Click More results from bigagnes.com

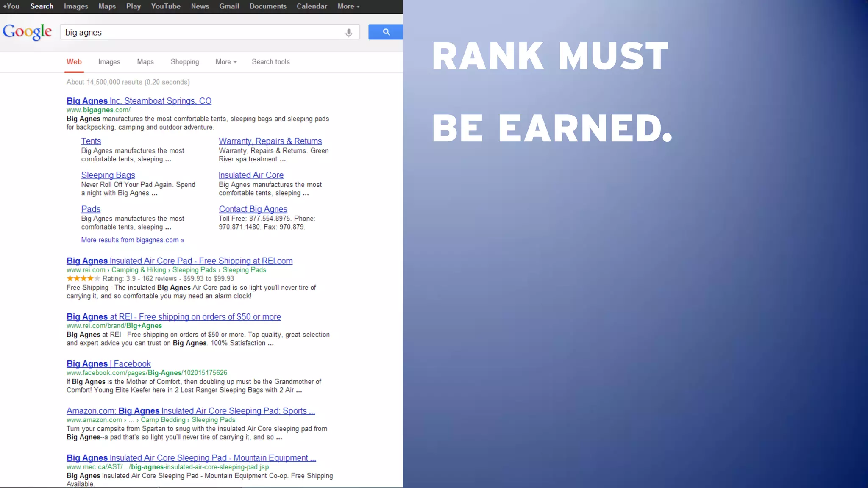[133, 240]
